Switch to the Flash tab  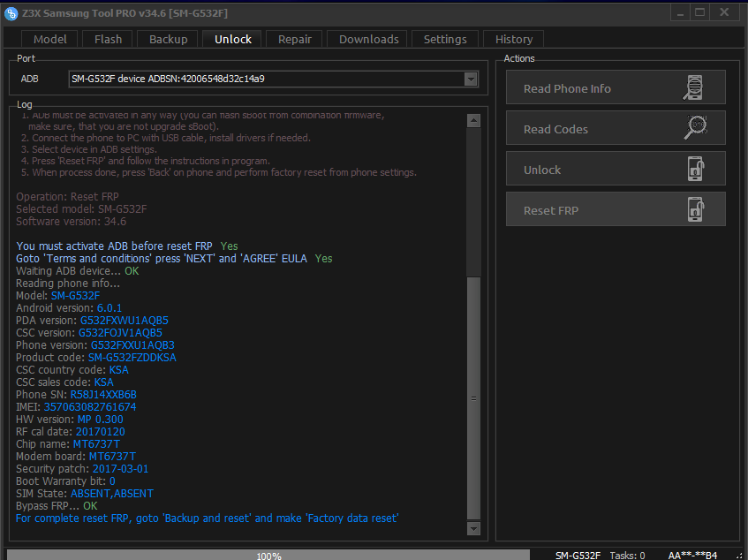click(108, 39)
